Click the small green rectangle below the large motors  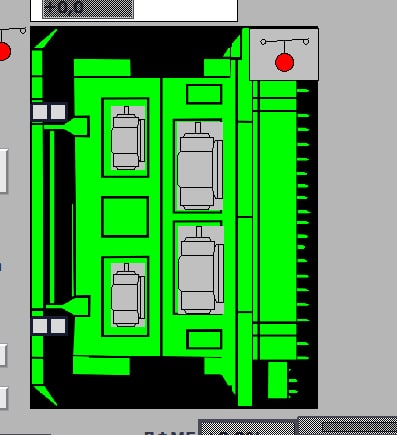204,339
